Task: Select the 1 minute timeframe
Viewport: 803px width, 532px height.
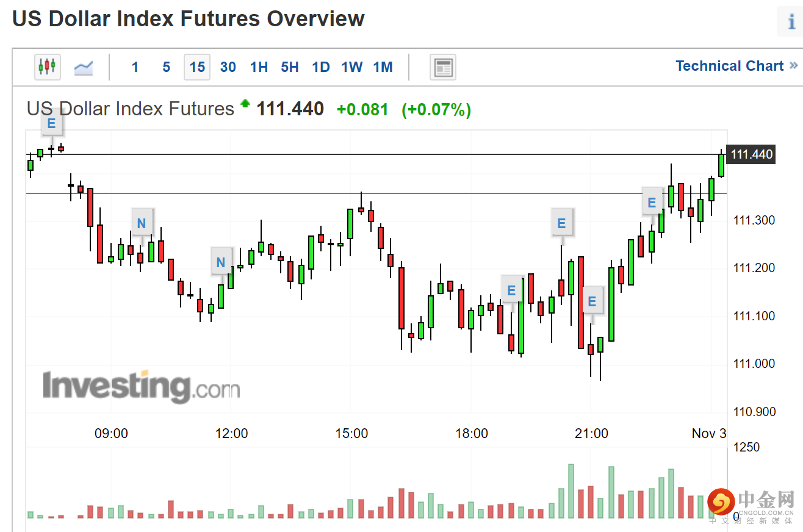Action: [x=135, y=67]
